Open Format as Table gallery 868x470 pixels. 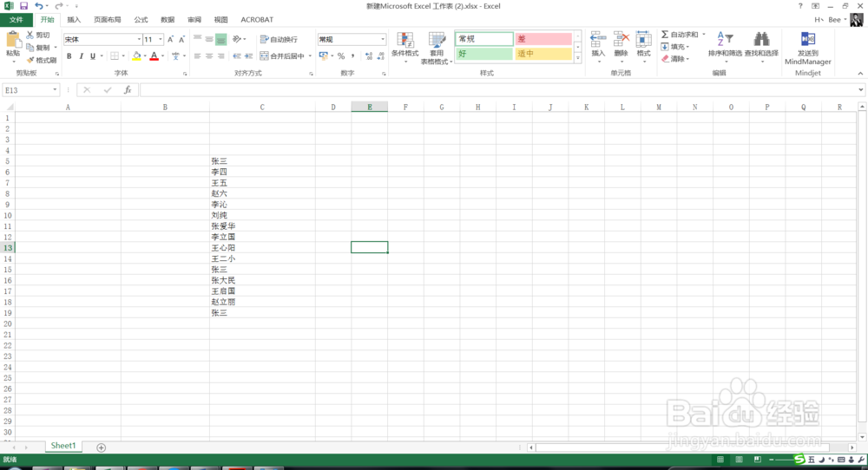(437, 48)
